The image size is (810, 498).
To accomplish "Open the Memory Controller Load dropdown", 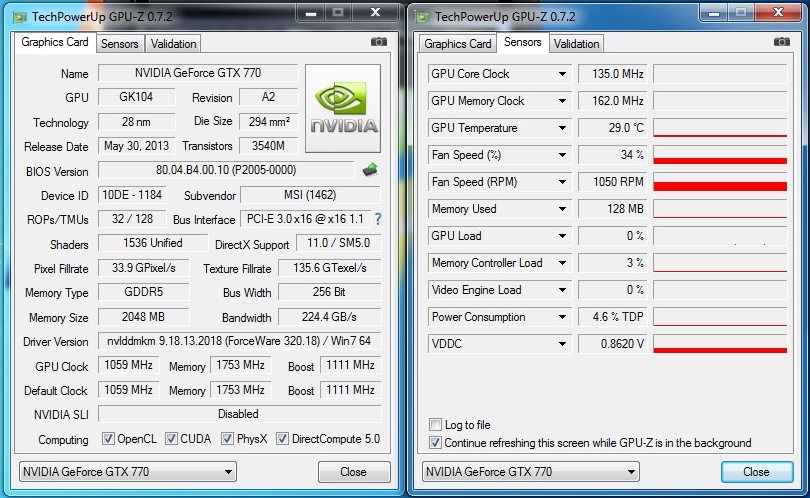I will click(562, 263).
